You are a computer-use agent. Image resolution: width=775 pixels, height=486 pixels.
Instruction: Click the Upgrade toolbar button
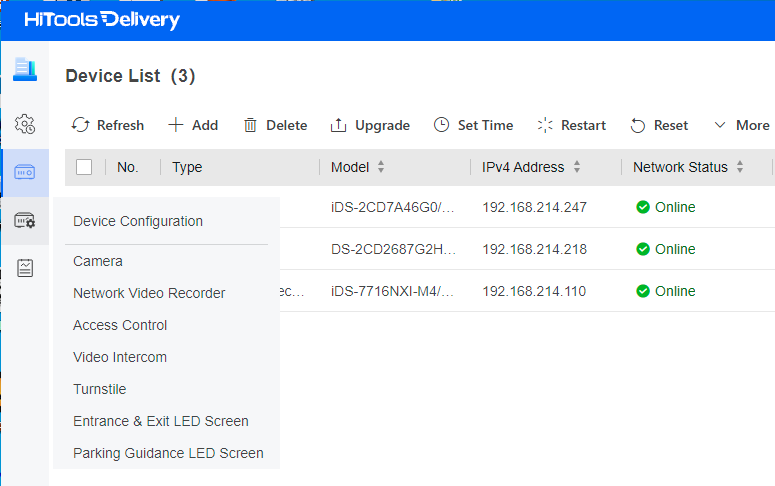(x=370, y=125)
